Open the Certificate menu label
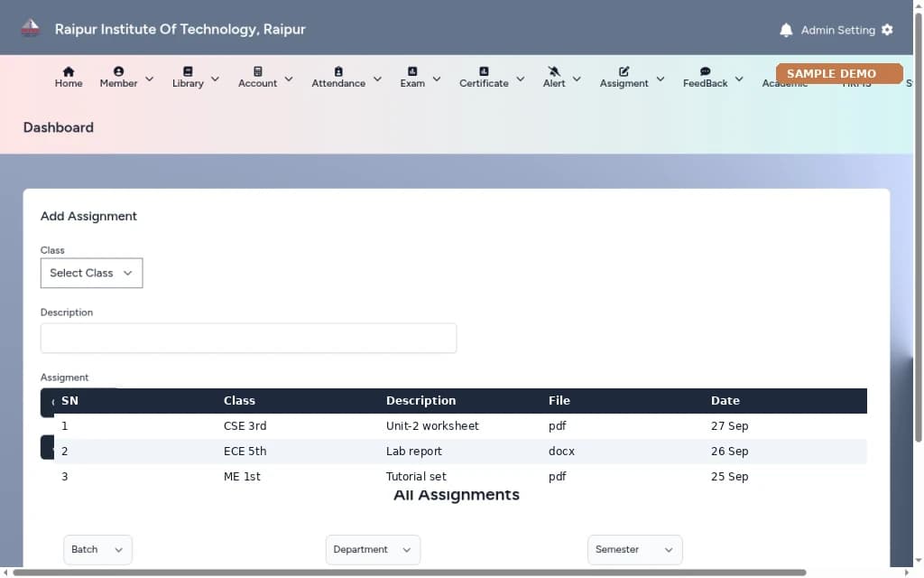This screenshot has width=924, height=578. point(484,84)
